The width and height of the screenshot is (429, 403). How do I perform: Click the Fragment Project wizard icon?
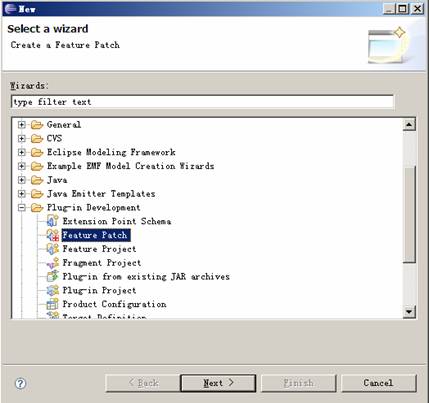pyautogui.click(x=53, y=263)
